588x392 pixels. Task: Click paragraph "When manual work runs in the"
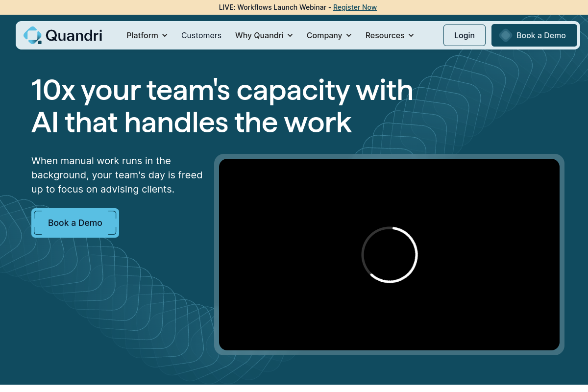coord(101,161)
